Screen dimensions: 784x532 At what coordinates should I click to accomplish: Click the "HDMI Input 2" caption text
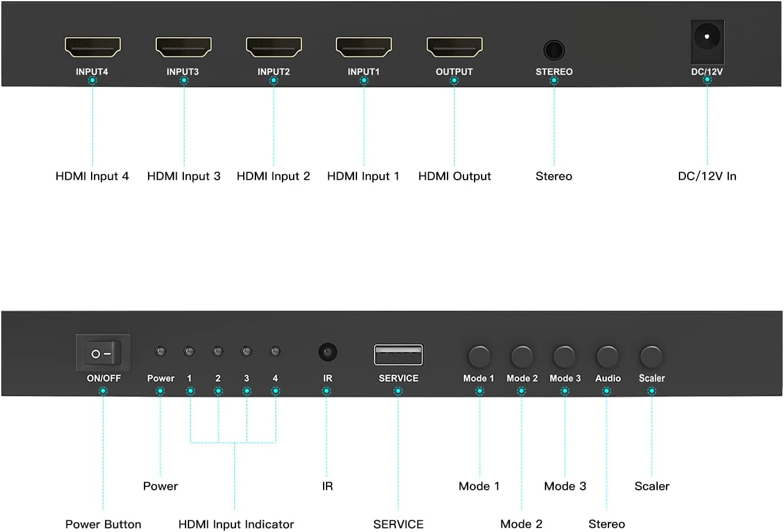click(273, 176)
